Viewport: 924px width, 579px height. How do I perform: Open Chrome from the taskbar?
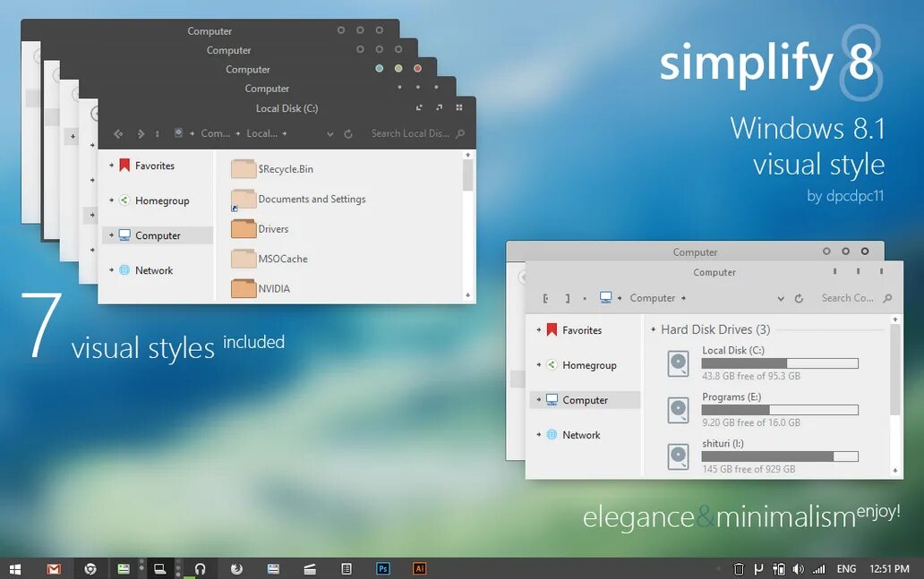(x=90, y=569)
